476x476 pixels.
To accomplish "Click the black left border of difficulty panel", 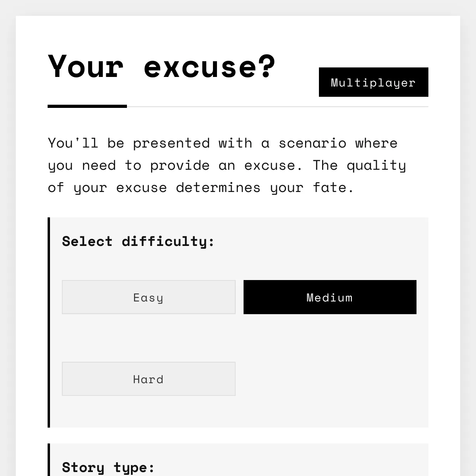I will coord(49,322).
